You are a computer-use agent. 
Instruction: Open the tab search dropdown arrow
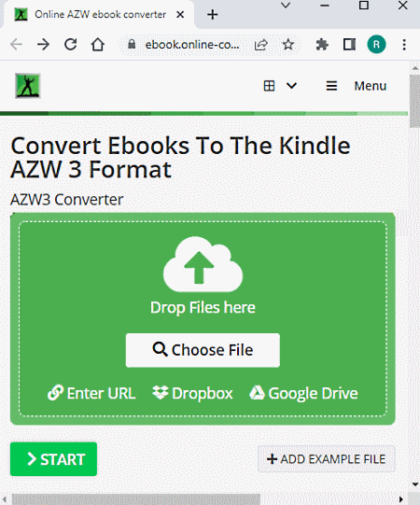pos(286,6)
